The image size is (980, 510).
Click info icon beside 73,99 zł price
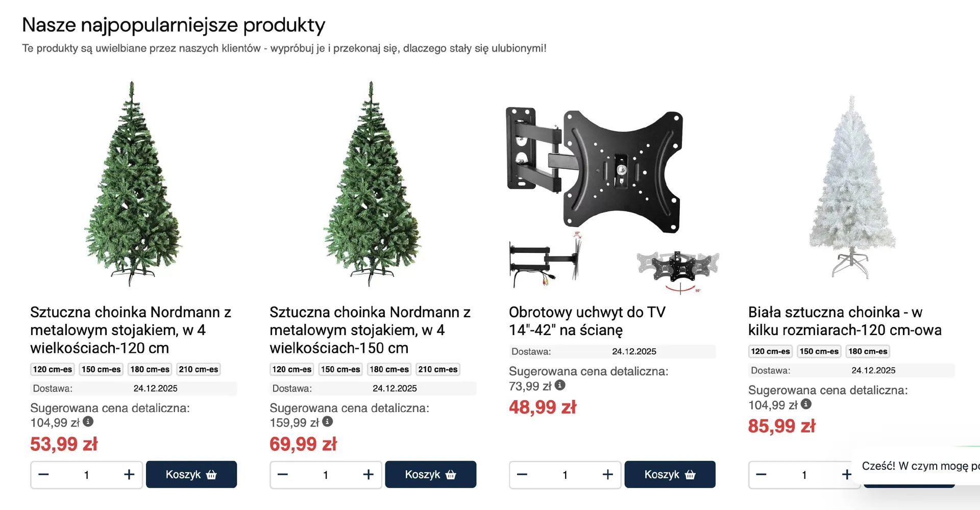tap(560, 385)
